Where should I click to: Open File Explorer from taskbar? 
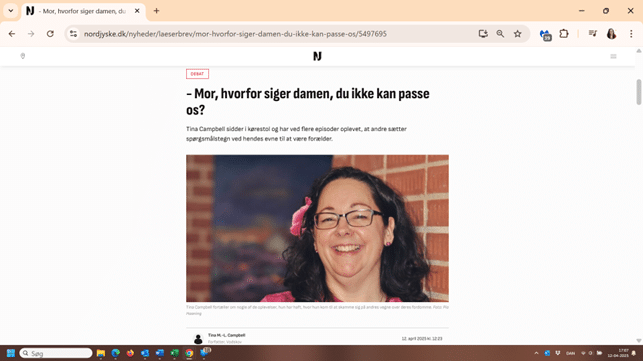pos(100,353)
